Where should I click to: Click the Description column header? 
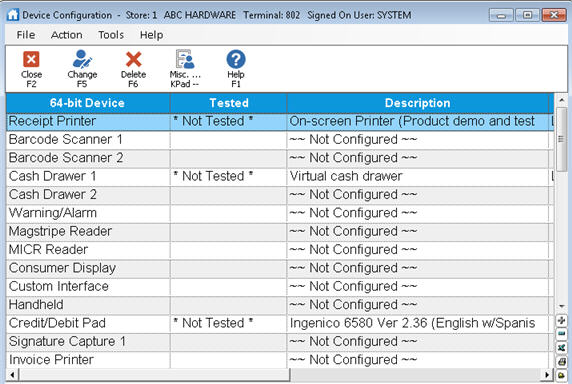point(417,103)
